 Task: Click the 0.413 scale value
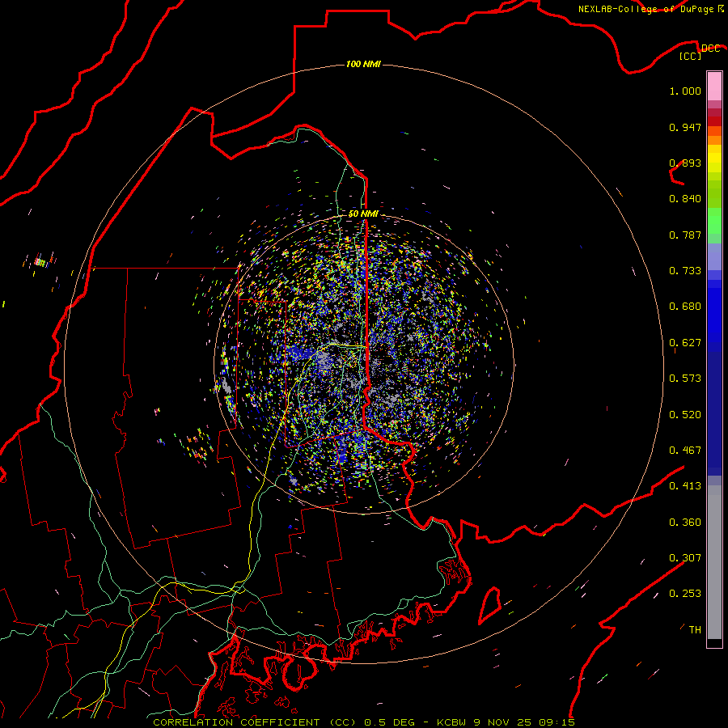pyautogui.click(x=685, y=486)
